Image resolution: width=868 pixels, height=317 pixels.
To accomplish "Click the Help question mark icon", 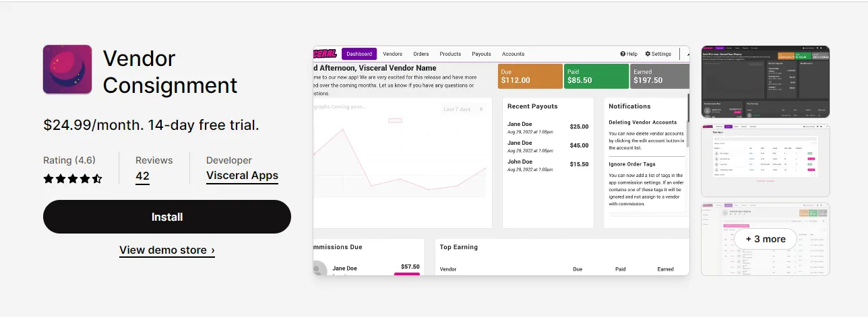I will [x=623, y=54].
